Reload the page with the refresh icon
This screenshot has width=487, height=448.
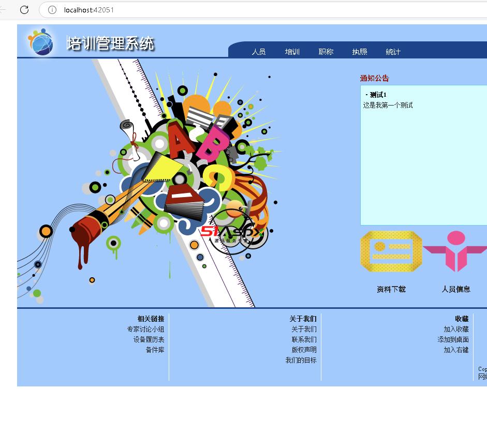[x=24, y=10]
